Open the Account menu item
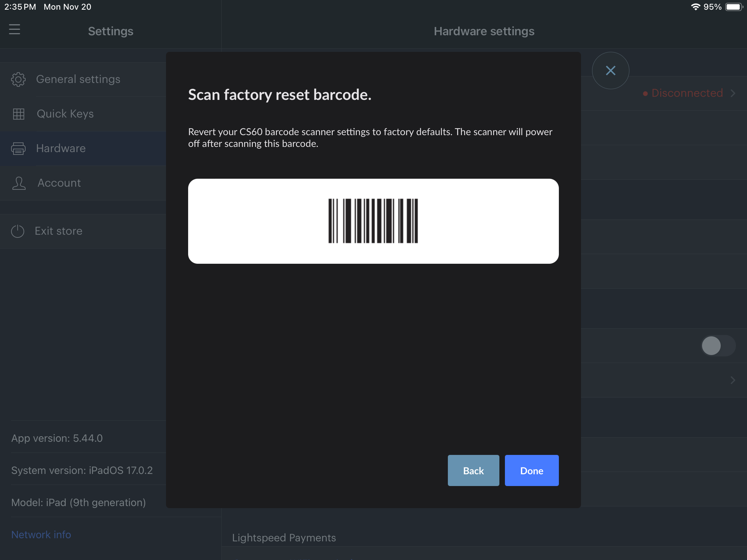Viewport: 747px width, 560px height. click(59, 183)
